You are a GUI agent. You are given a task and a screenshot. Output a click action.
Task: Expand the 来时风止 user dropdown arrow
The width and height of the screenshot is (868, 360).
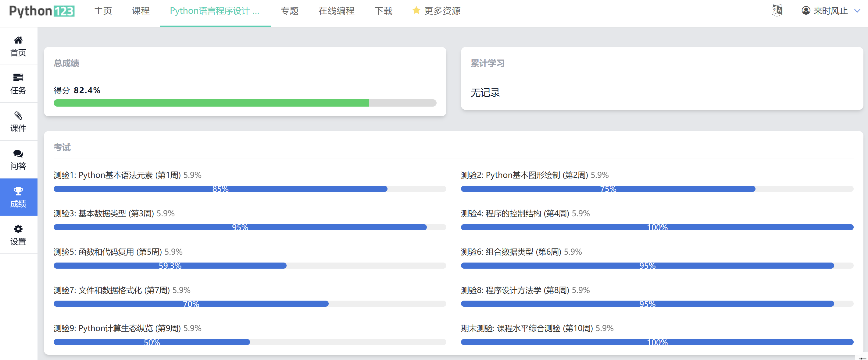858,11
